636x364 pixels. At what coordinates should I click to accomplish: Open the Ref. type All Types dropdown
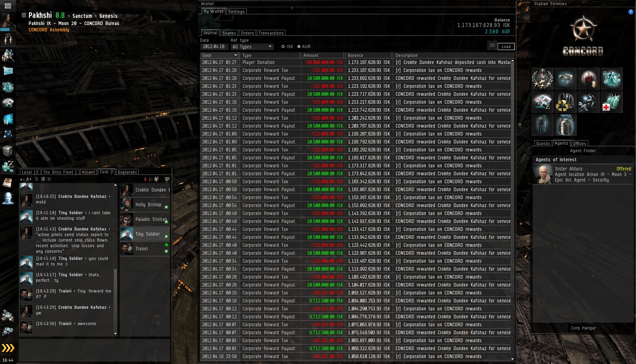[252, 46]
